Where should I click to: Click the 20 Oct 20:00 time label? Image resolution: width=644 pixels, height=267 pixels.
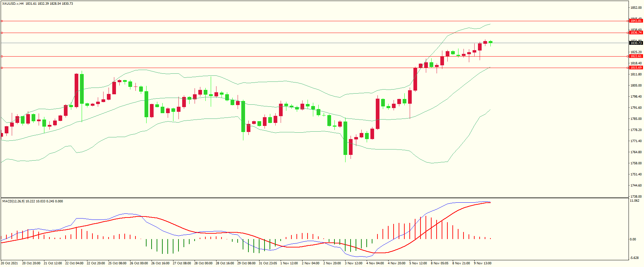(31, 263)
